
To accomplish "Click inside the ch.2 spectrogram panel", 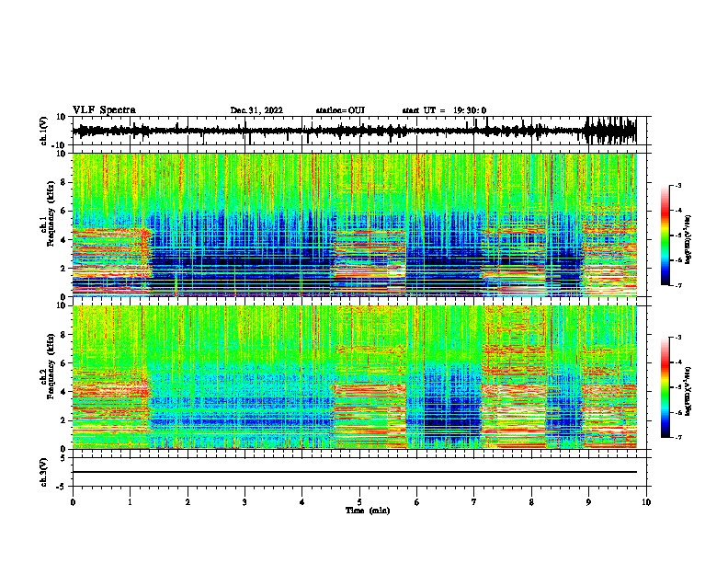I will 355,377.
